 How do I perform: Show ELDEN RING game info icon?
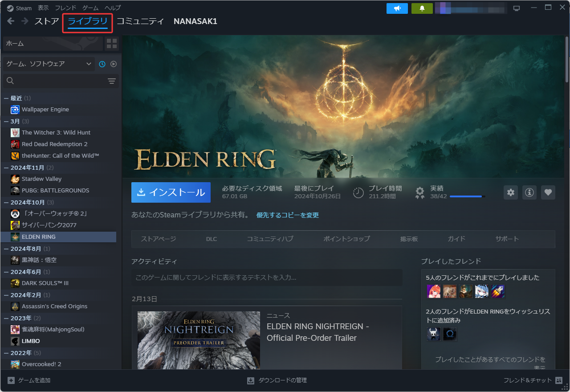529,192
